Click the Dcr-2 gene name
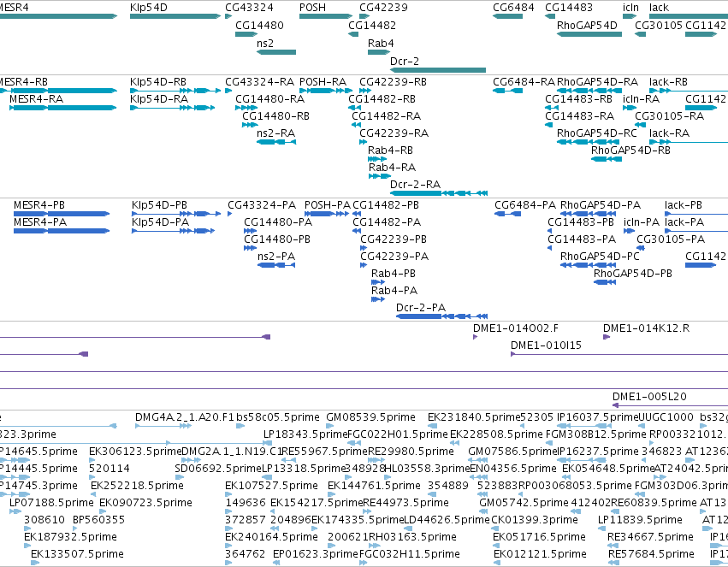 pyautogui.click(x=405, y=62)
